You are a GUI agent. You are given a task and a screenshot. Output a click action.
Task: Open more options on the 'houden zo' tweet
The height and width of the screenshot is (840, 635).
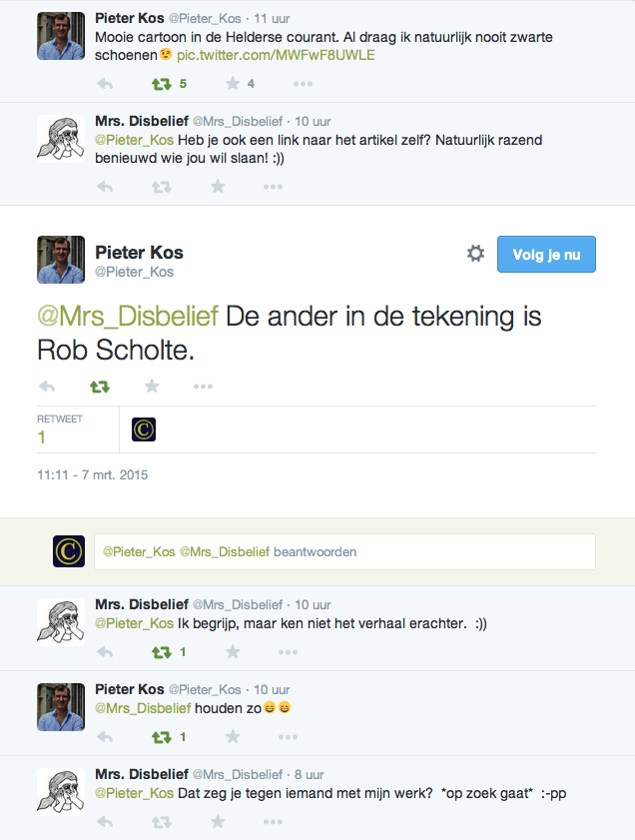[288, 737]
